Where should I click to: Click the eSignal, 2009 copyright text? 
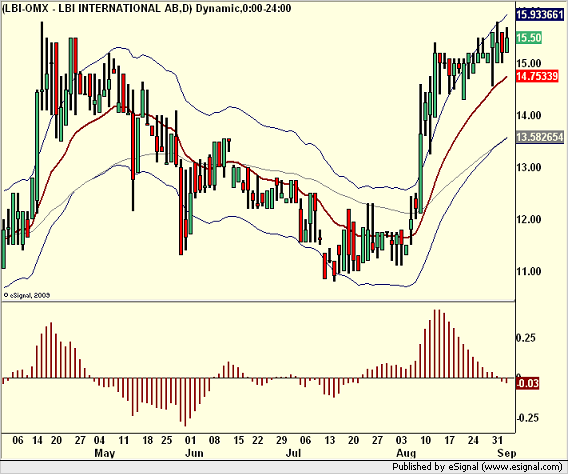tap(27, 295)
